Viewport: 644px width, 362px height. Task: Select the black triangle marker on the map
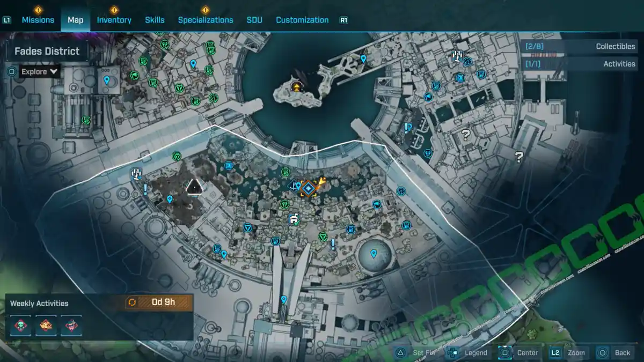194,187
